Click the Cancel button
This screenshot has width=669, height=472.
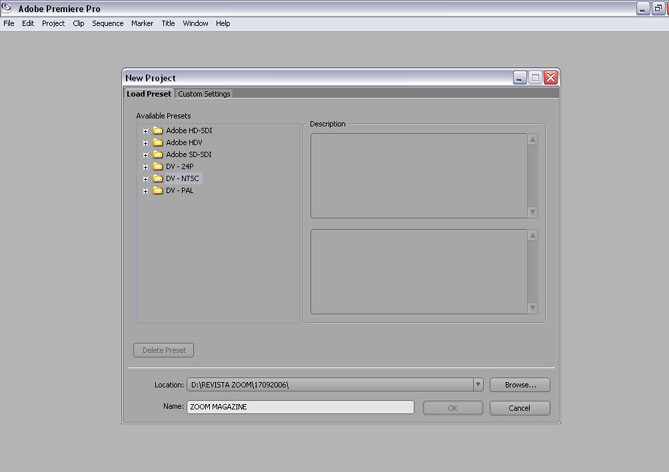[x=519, y=408]
